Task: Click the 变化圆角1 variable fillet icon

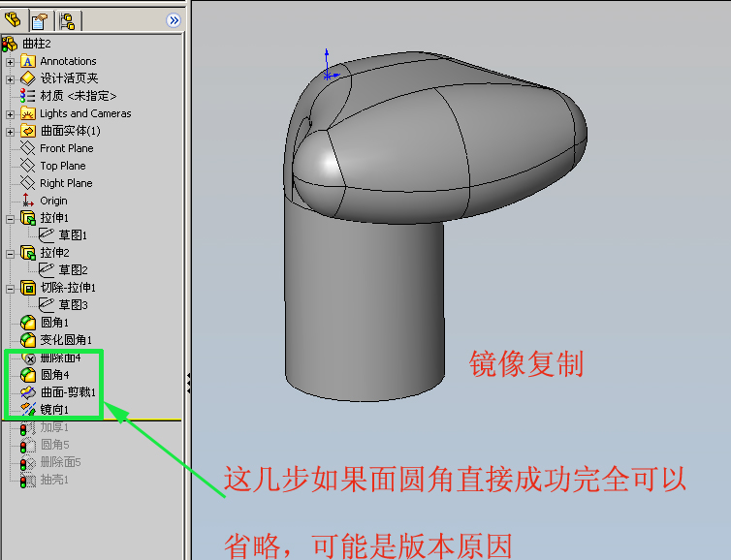Action: (x=28, y=340)
